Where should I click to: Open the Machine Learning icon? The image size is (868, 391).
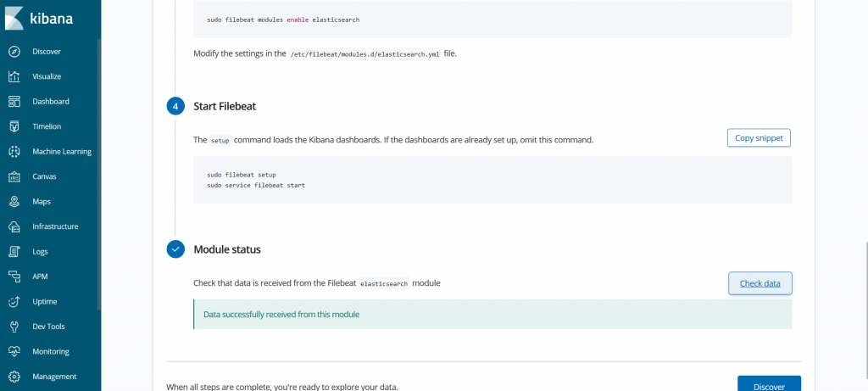(x=14, y=151)
